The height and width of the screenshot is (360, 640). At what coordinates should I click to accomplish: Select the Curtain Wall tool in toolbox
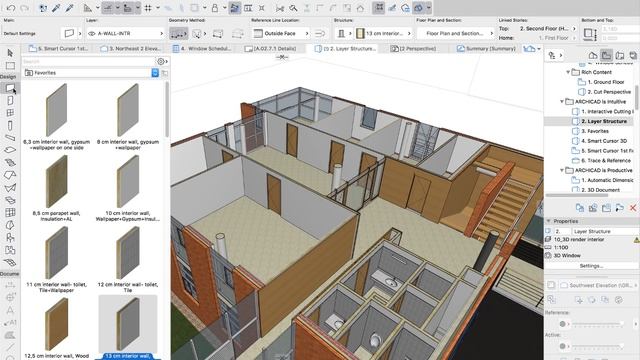(x=10, y=212)
